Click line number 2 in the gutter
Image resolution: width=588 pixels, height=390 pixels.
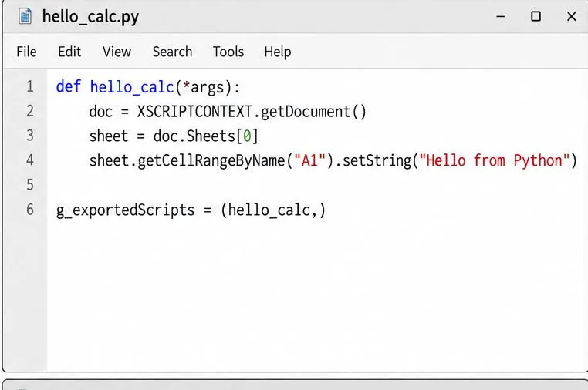point(30,111)
